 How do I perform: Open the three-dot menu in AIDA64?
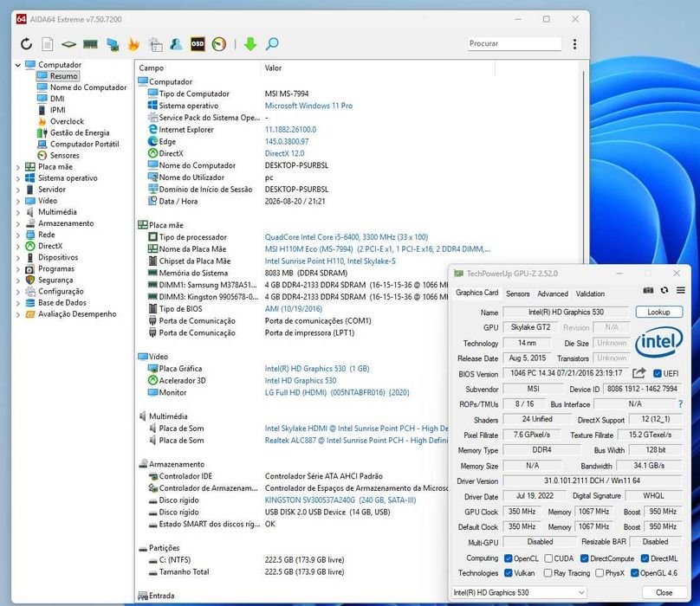pyautogui.click(x=574, y=44)
